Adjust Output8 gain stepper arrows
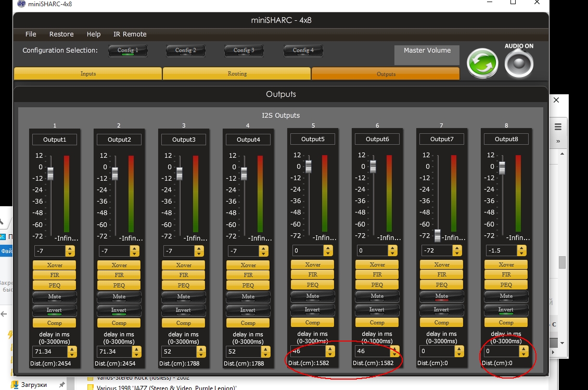This screenshot has width=588, height=390. [x=521, y=250]
